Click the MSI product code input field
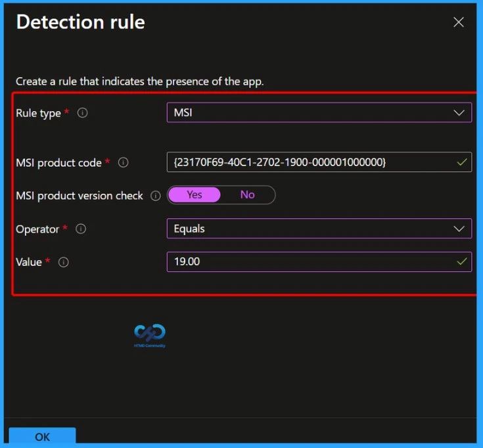 click(x=319, y=162)
